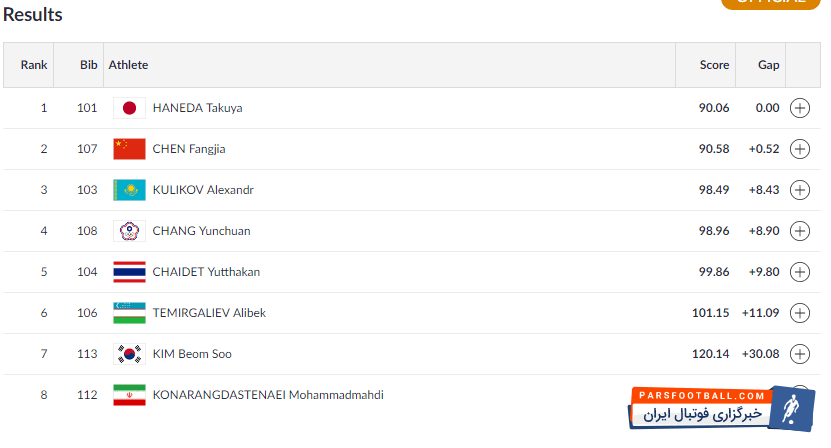Open KONARANGDASTENAEI Mohammadmahdi's athlete link
Viewport: 831px width, 448px height.
point(268,395)
